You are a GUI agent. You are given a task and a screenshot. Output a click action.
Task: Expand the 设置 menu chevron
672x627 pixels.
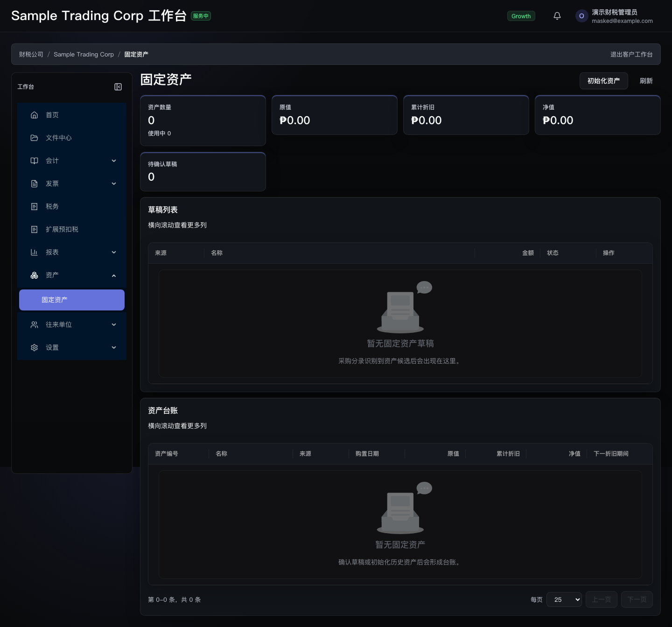click(x=114, y=347)
